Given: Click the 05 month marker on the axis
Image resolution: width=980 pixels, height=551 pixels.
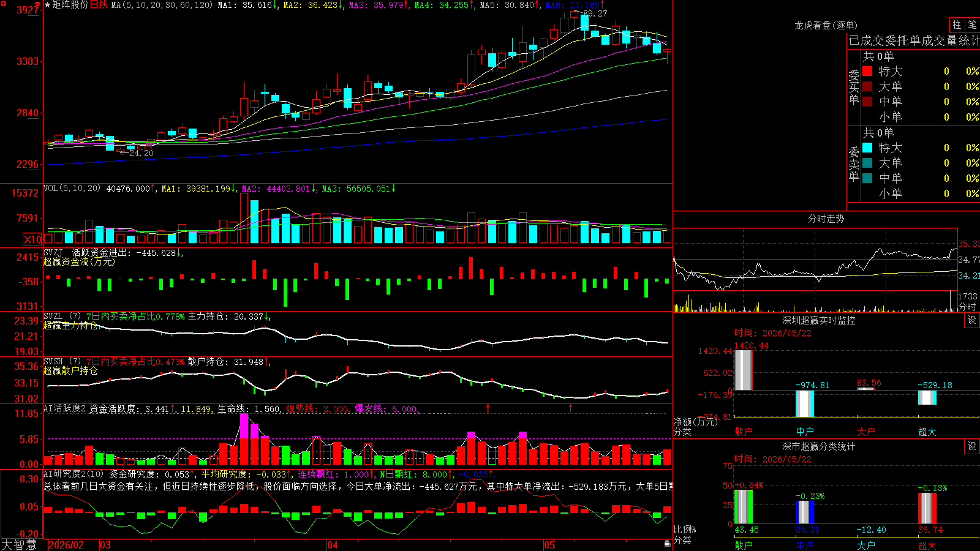Looking at the screenshot, I should coord(549,545).
